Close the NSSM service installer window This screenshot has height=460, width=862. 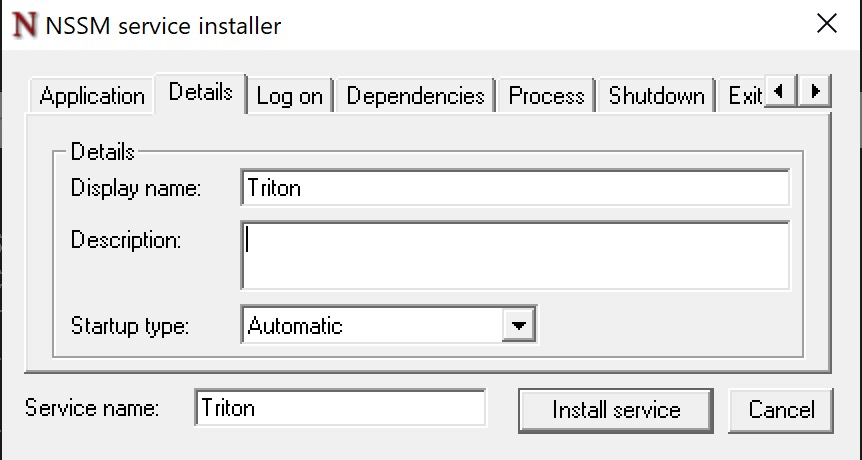click(x=827, y=25)
